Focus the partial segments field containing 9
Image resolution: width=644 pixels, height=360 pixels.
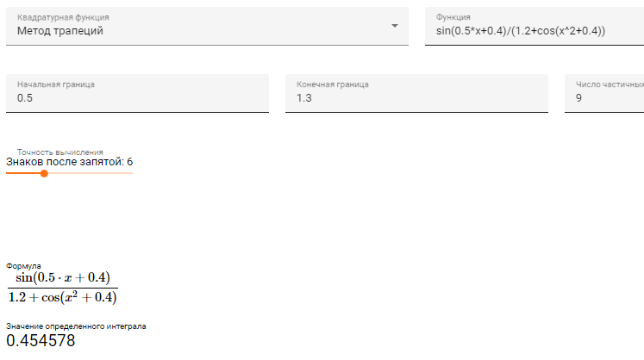click(605, 99)
